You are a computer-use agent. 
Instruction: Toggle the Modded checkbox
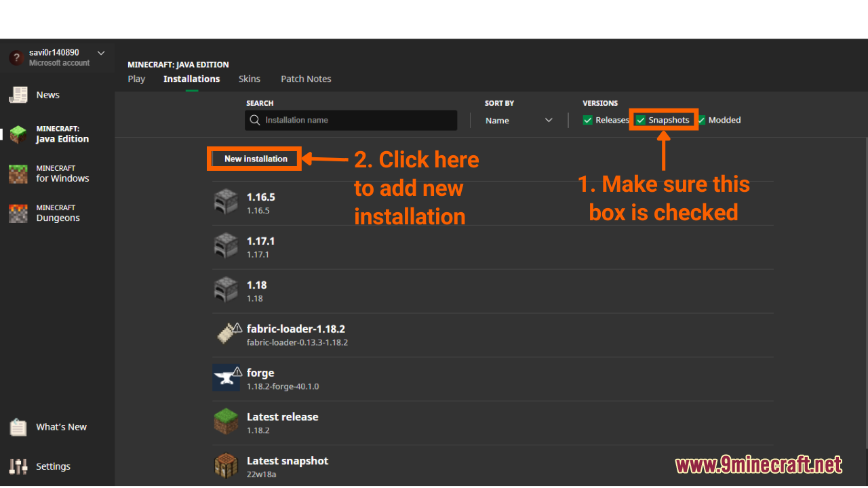701,120
